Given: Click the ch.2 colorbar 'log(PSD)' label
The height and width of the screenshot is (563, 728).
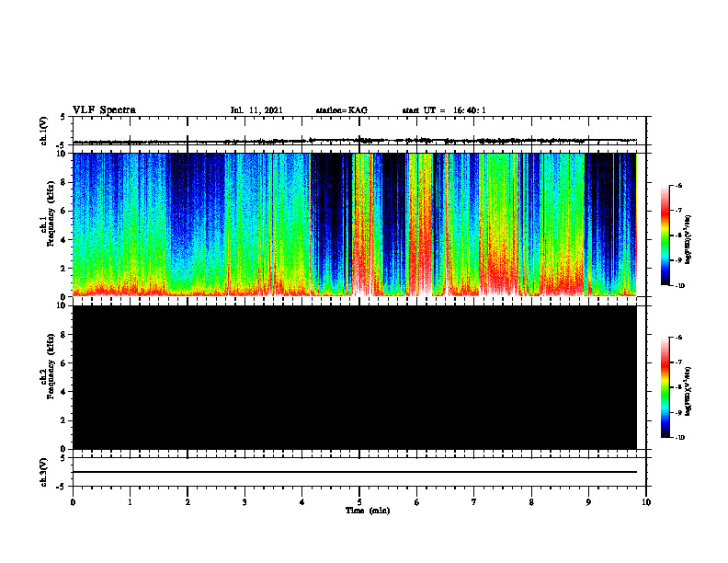Looking at the screenshot, I should [688, 392].
